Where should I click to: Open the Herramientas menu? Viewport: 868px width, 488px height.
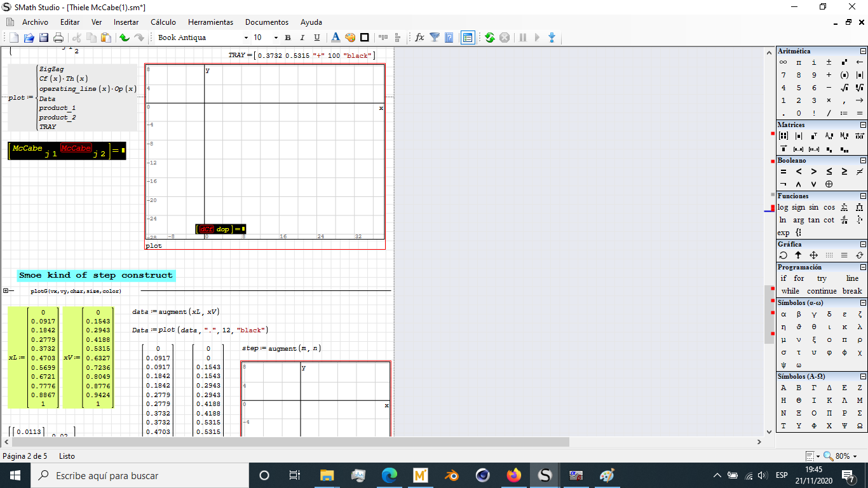click(210, 22)
